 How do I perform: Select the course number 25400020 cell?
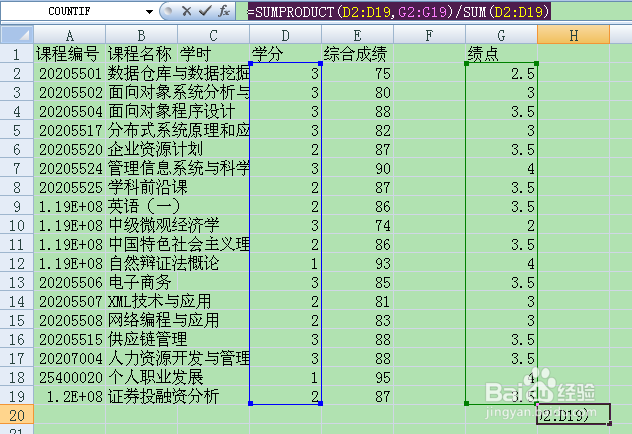coord(69,377)
